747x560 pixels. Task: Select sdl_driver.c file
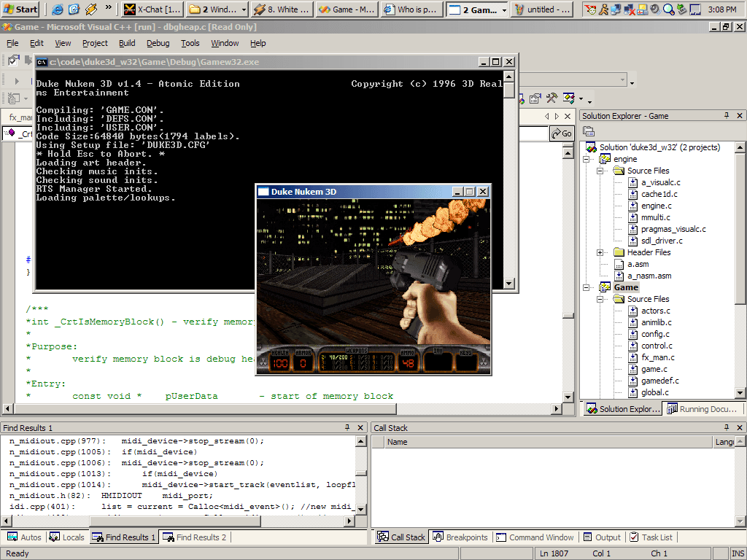(661, 241)
